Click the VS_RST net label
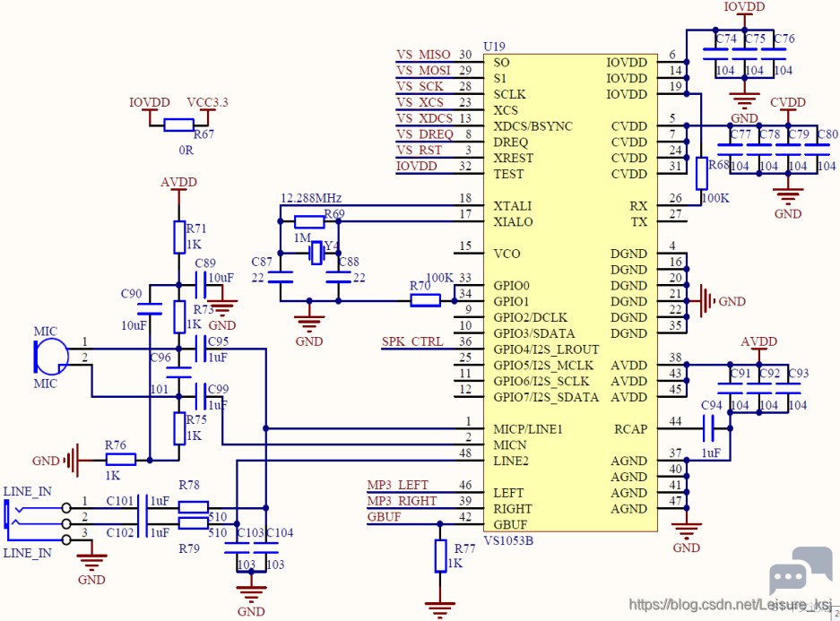Image resolution: width=840 pixels, height=621 pixels. tap(420, 151)
